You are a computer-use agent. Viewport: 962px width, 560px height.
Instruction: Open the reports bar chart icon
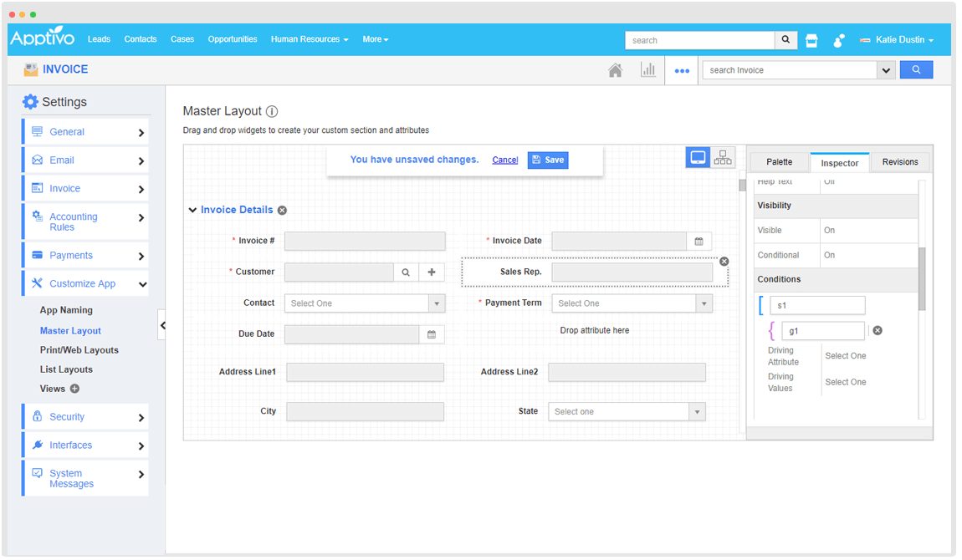click(647, 70)
